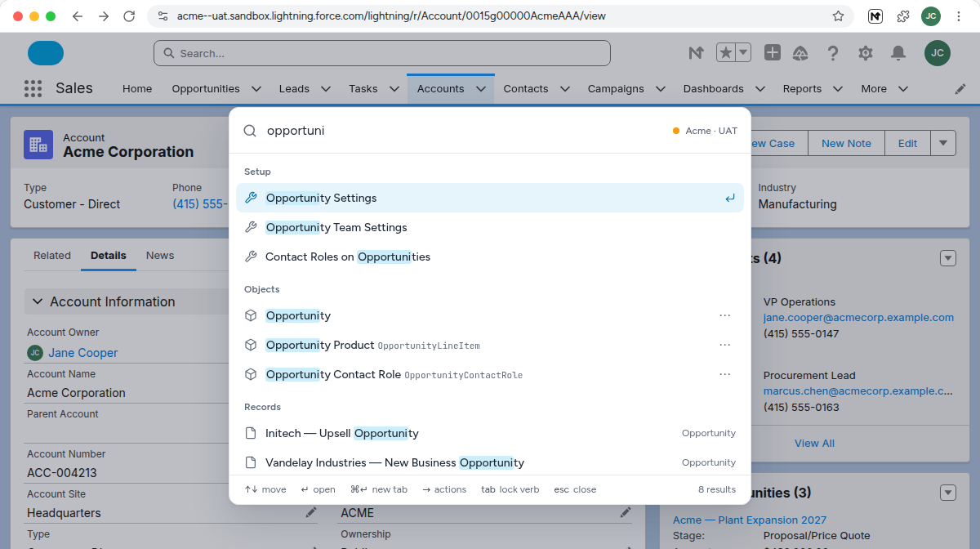Switch to the News tab
Screen dimensions: 980x549
tap(160, 256)
